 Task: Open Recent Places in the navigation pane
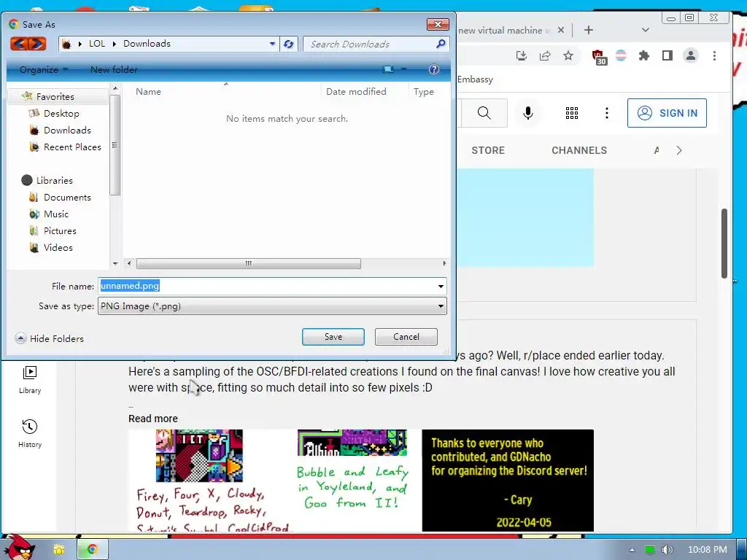tap(72, 147)
